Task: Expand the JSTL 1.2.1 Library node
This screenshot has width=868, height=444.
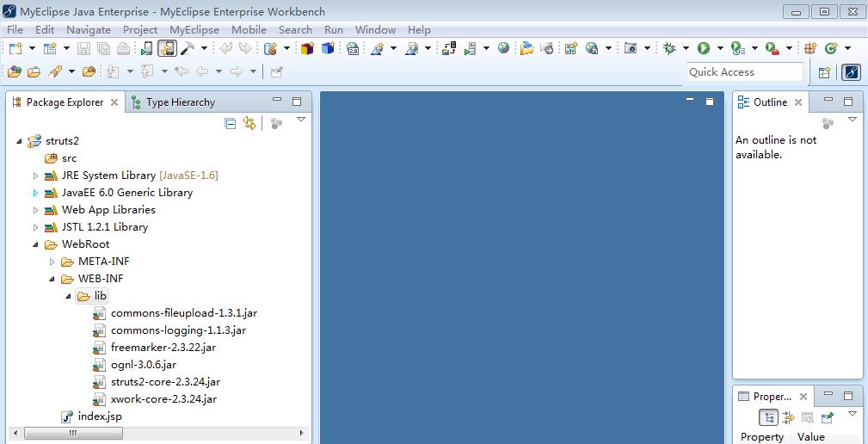Action: click(35, 227)
